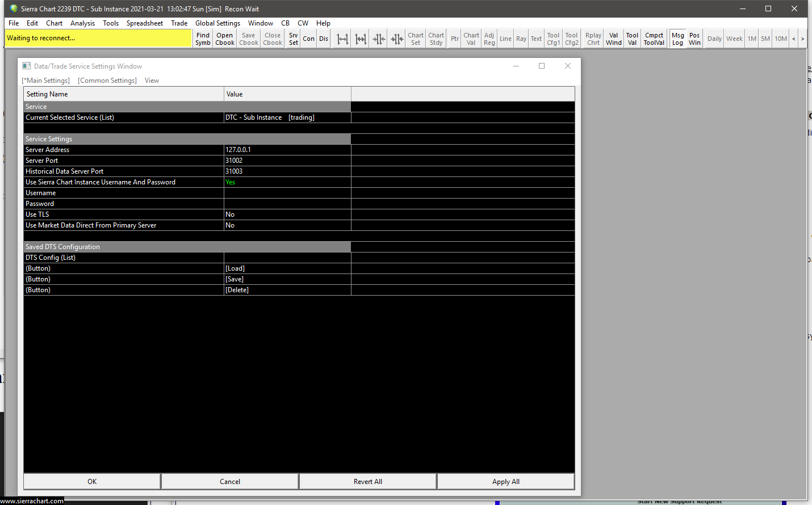Click the Week timeframe toolbar button

click(x=734, y=39)
